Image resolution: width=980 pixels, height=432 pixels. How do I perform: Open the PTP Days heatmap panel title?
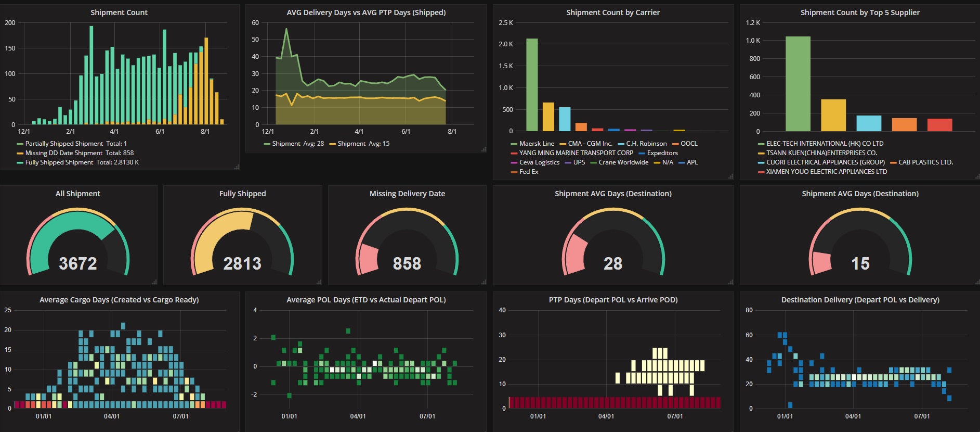click(613, 300)
